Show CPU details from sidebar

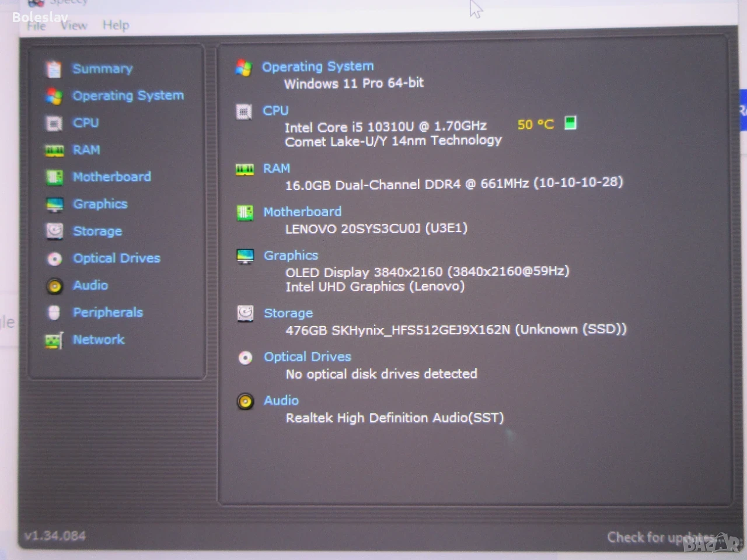tap(86, 123)
